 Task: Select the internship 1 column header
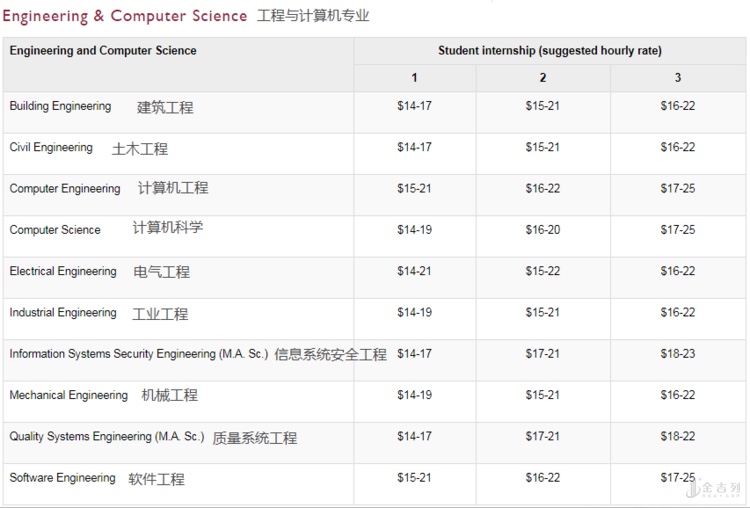(414, 78)
